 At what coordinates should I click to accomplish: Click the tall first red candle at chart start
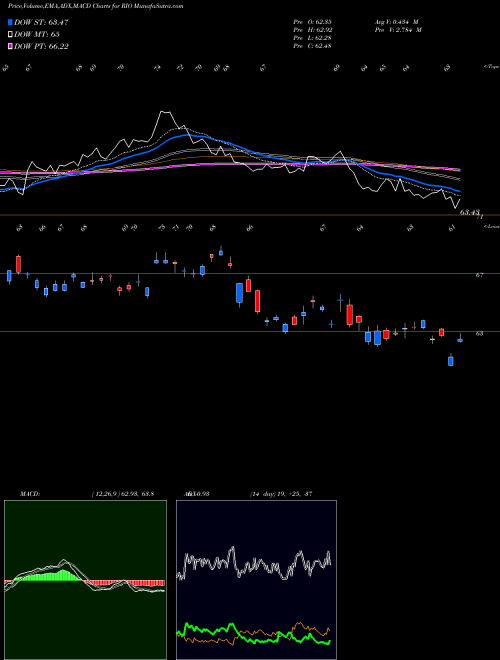(18, 264)
